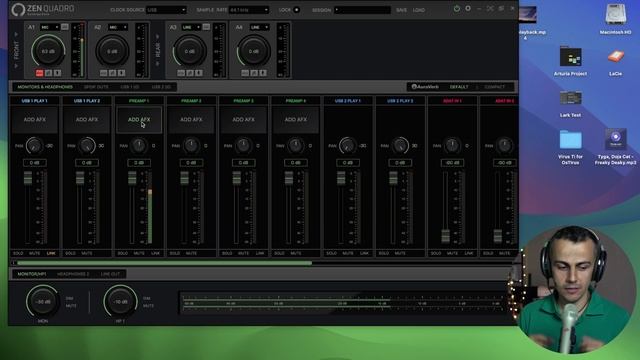Image resolution: width=640 pixels, height=360 pixels.
Task: Click fader on PREAMP 1 channel
Action: pyautogui.click(x=132, y=178)
